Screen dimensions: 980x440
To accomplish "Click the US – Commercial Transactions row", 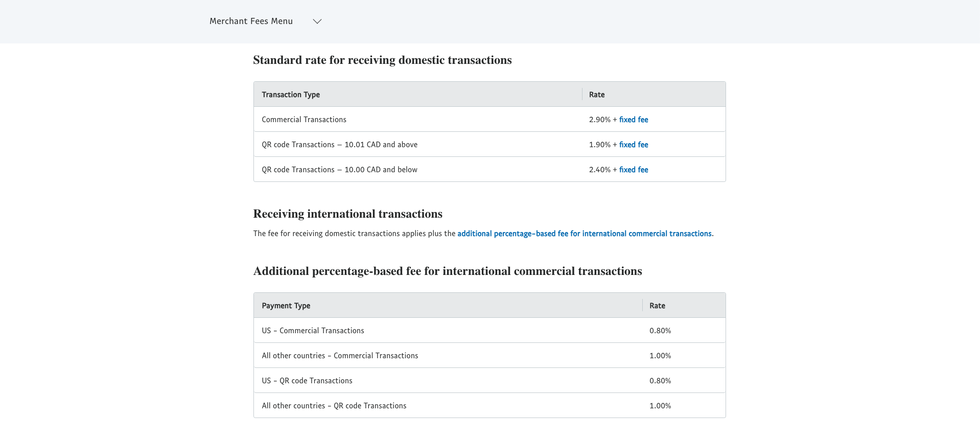I will pos(313,331).
